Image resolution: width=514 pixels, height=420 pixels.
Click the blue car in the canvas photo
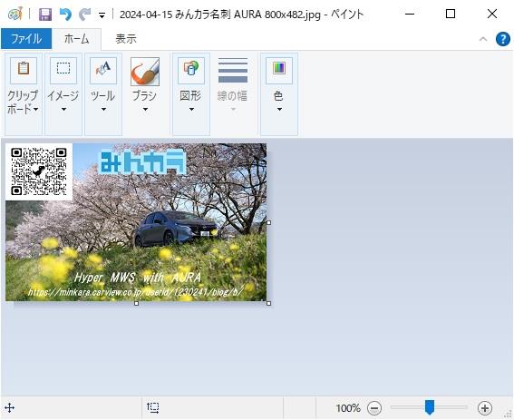click(177, 229)
